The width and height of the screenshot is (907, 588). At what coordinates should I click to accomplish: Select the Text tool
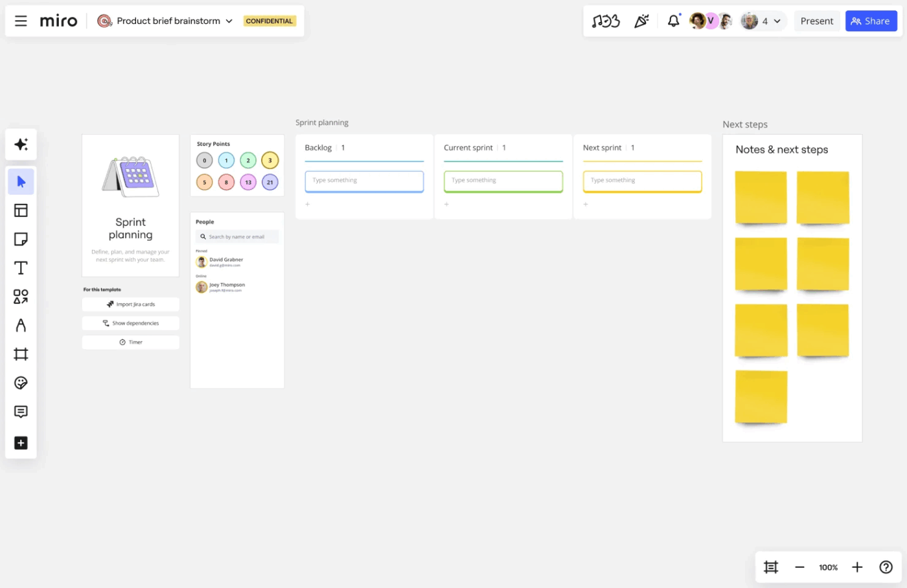click(x=21, y=267)
